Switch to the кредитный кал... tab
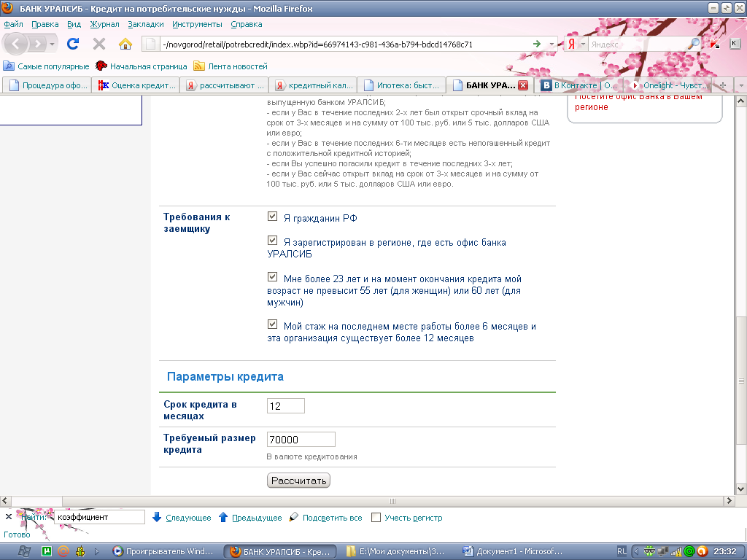This screenshot has height=560, width=747. tap(314, 85)
